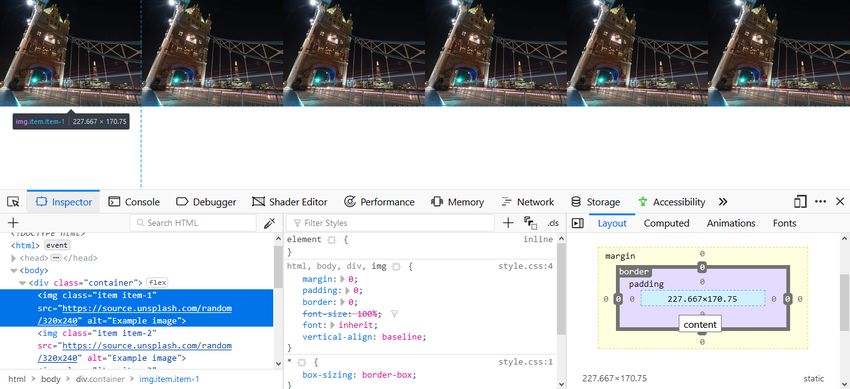Viewport: 850px width, 389px height.
Task: Select the img item-2 node in markup tree
Action: pyautogui.click(x=137, y=345)
